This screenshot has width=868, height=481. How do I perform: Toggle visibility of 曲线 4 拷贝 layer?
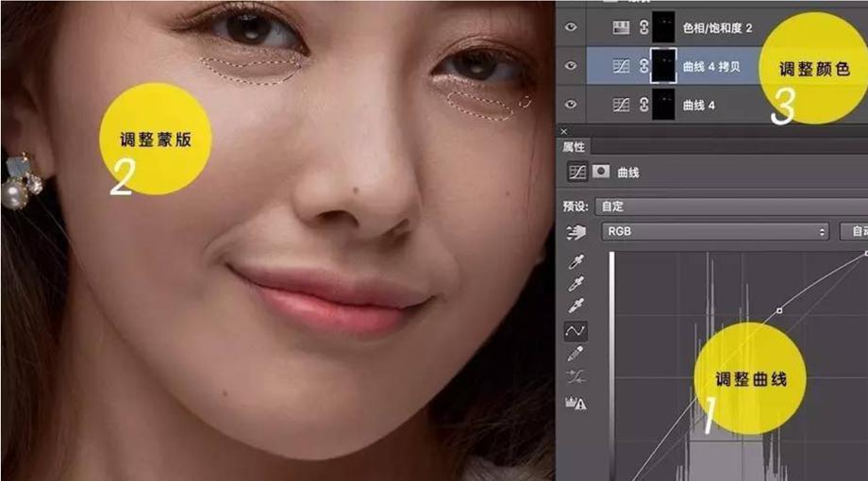click(571, 65)
